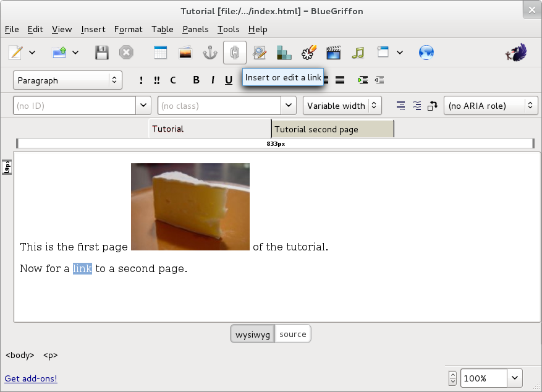The image size is (542, 392).
Task: Open the View menu
Action: tap(62, 30)
